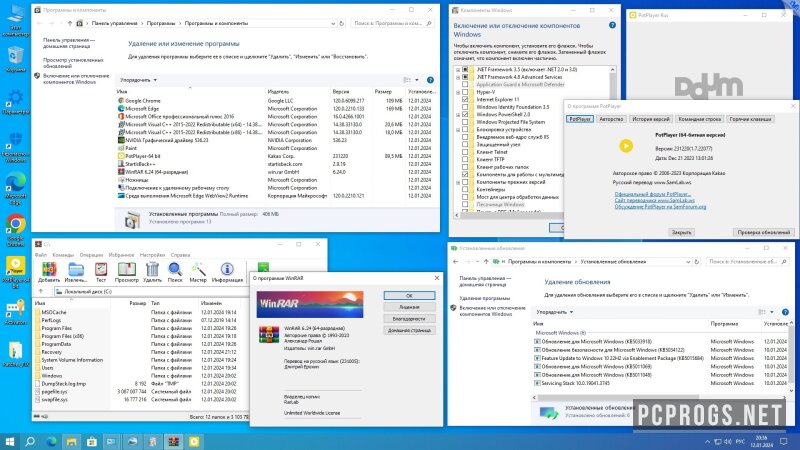Click the WinRAR Delete (Удалить) toolbar icon
The image size is (800, 450).
(152, 272)
